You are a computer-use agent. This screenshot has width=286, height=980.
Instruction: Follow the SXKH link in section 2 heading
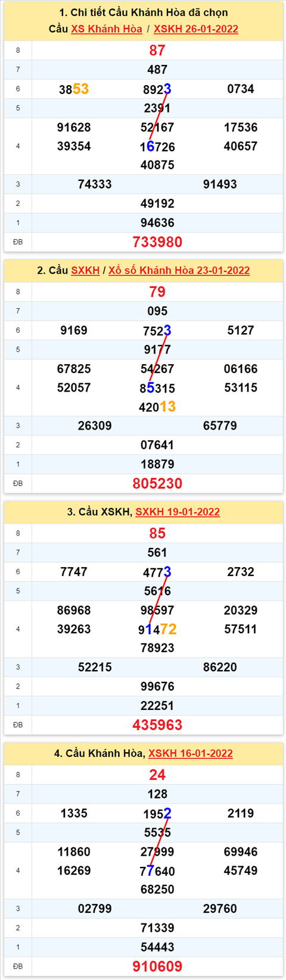[85, 270]
